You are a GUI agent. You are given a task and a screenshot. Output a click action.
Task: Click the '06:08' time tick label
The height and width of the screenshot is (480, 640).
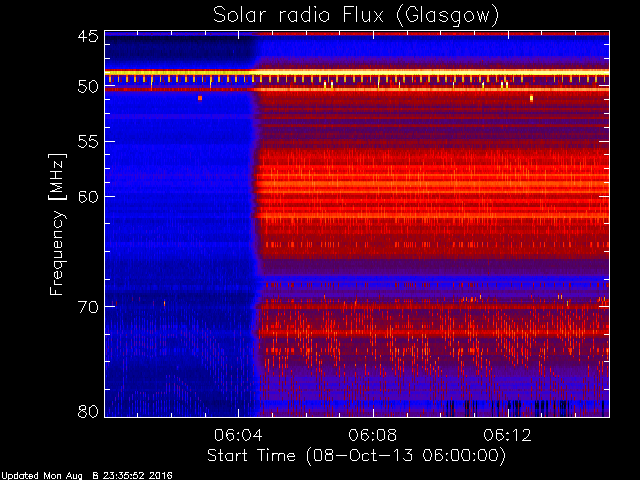(373, 435)
